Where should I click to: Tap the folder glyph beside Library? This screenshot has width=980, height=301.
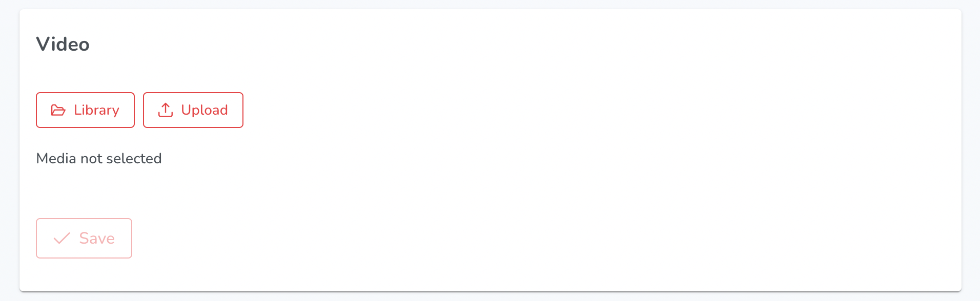click(58, 110)
